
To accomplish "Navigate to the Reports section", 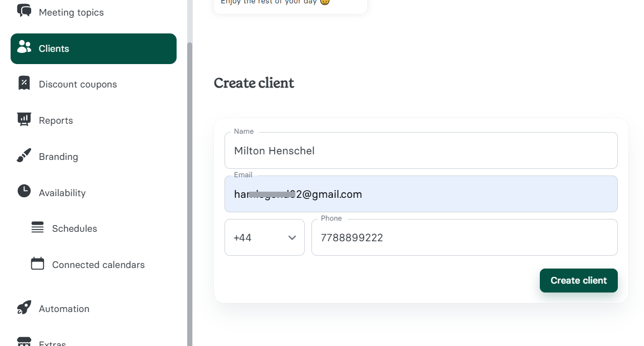I will (x=56, y=120).
